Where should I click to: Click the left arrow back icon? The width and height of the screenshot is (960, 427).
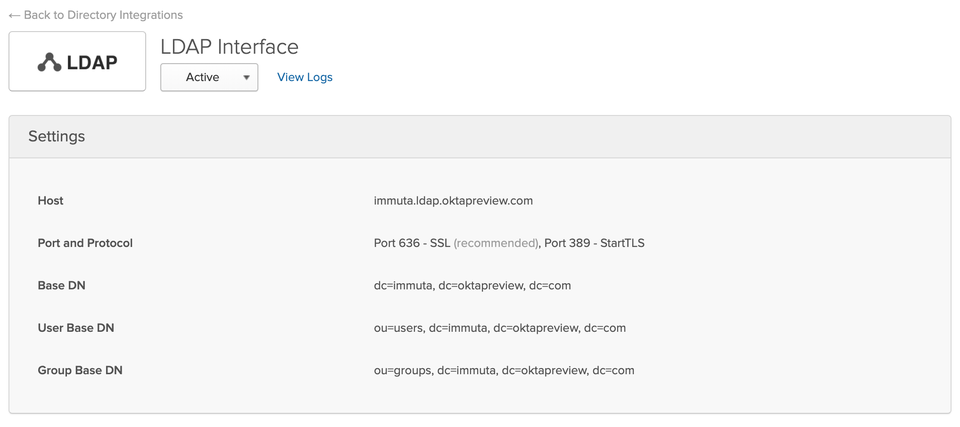[x=14, y=16]
